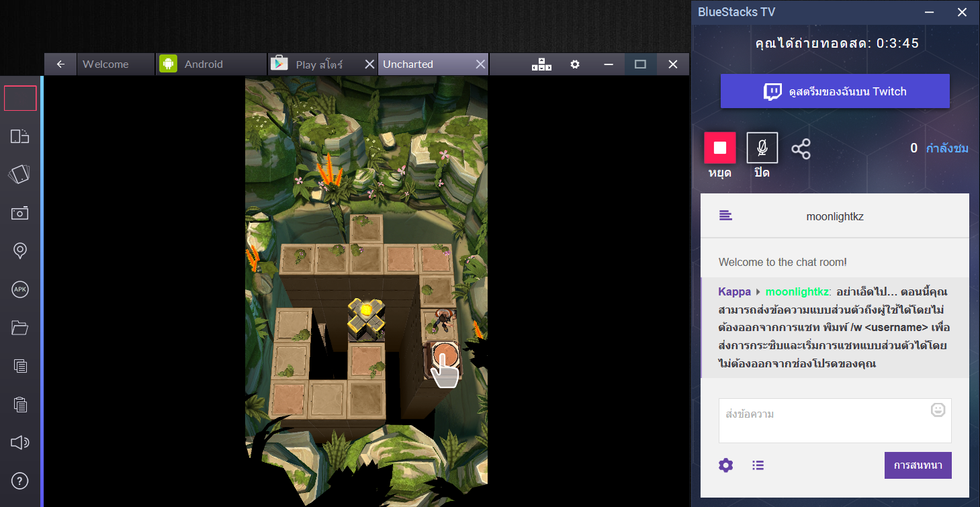This screenshot has width=980, height=507.
Task: Maximize the BlueStacks player window
Action: (x=640, y=64)
